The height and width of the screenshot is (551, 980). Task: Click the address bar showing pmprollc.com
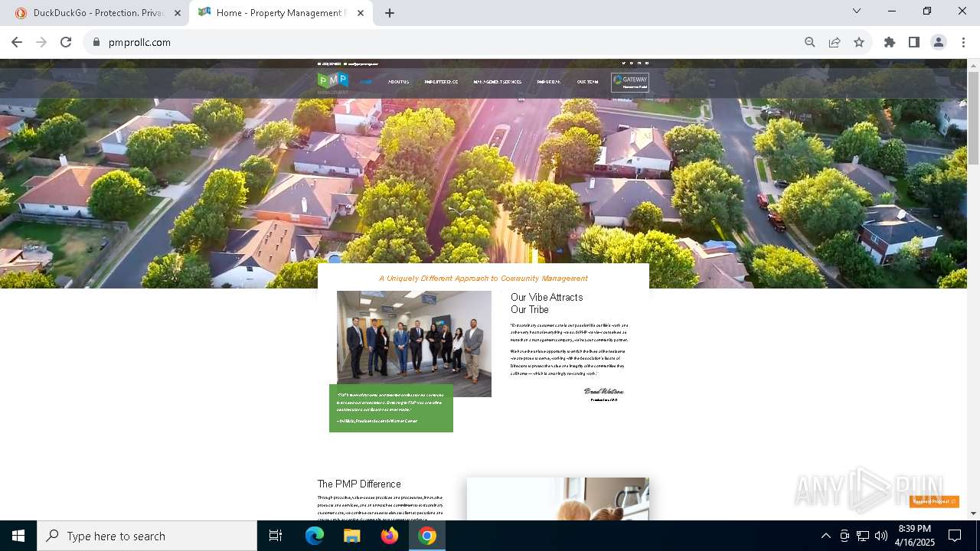(444, 42)
